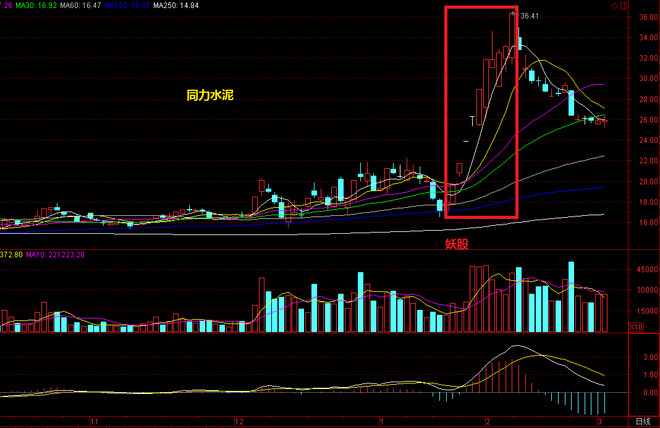The image size is (660, 428).
Task: Click the MA10: 221223.20 volume label
Action: click(55, 255)
